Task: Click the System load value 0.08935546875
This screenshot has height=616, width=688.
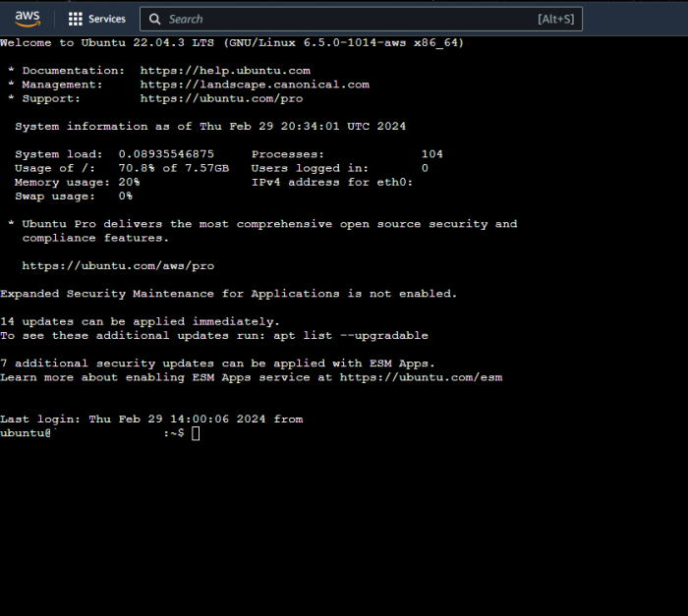Action: coord(166,154)
